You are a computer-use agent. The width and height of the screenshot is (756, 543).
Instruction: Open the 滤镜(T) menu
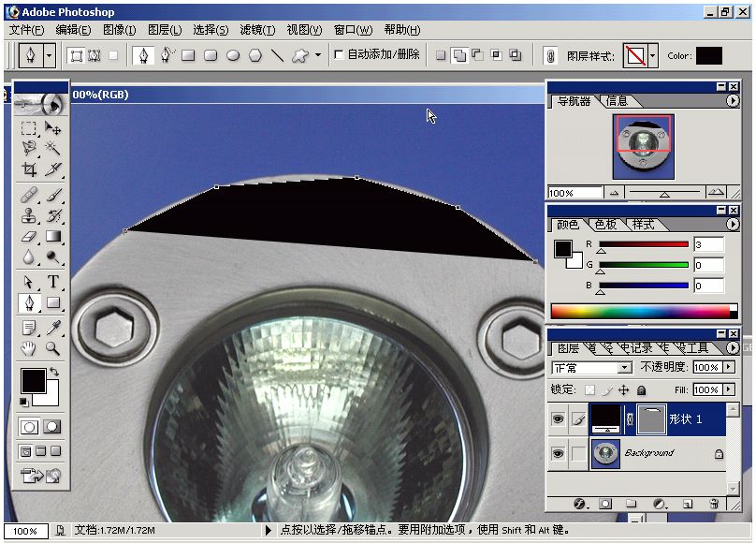[257, 30]
